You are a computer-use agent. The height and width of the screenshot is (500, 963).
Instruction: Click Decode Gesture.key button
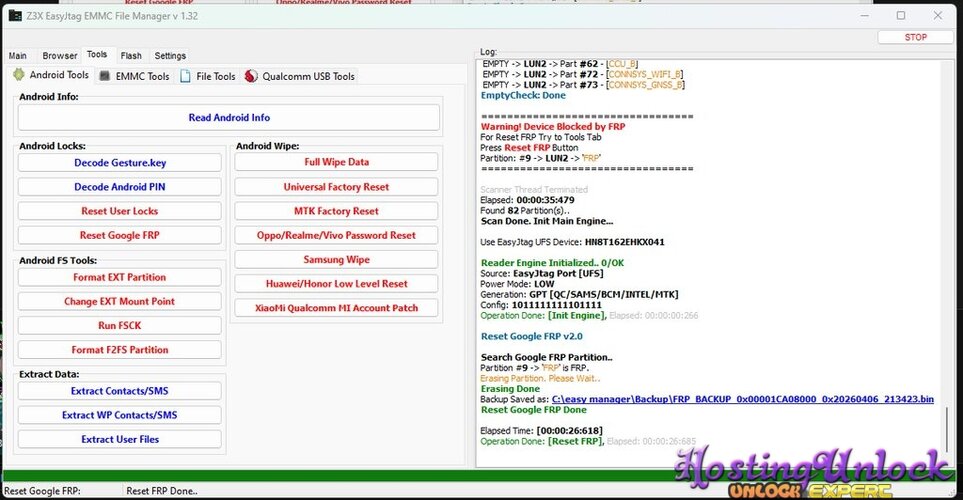(x=120, y=162)
